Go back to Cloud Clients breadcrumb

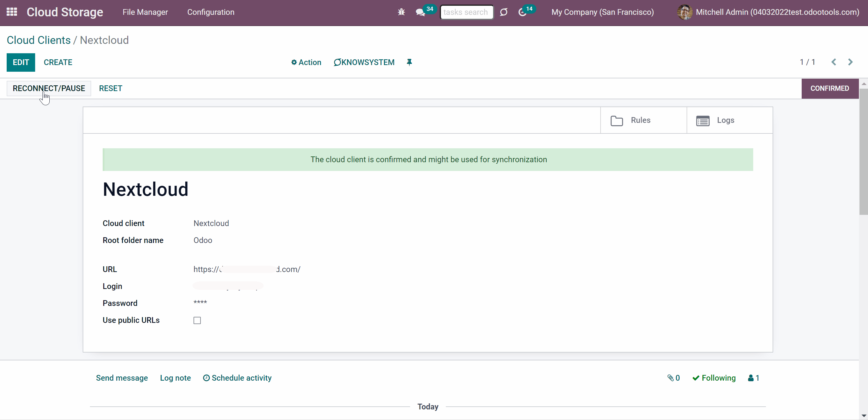coord(39,40)
